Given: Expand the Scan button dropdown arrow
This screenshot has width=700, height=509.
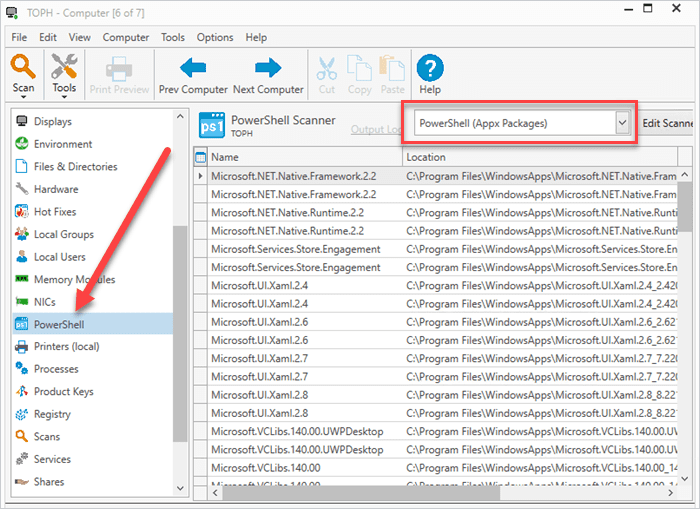Looking at the screenshot, I should 23,96.
